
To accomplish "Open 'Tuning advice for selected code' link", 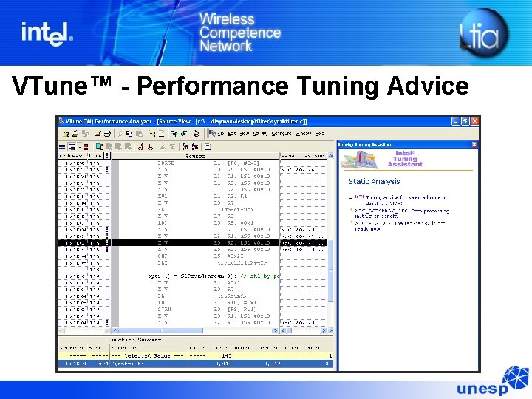I will [406, 199].
